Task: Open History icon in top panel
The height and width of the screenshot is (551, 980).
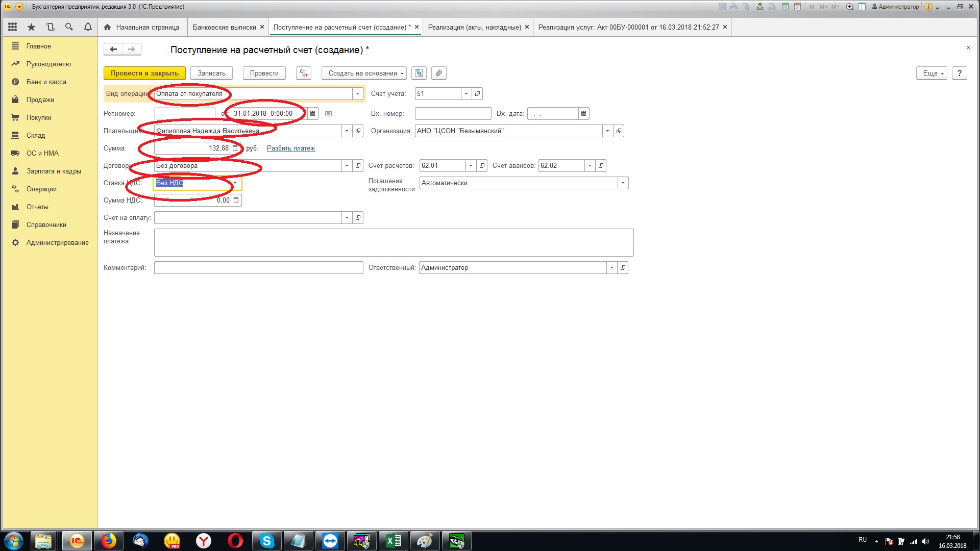Action: [x=50, y=27]
